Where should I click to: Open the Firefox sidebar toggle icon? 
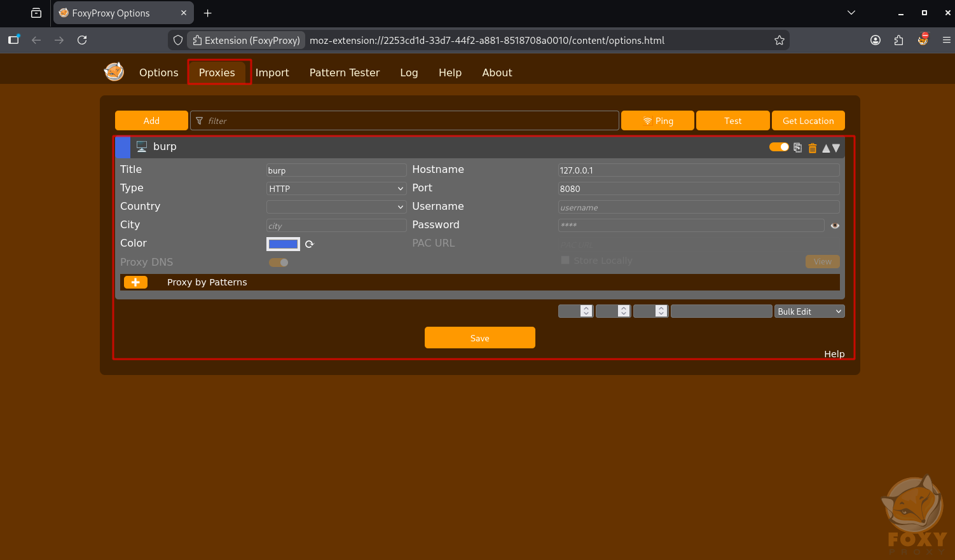click(x=13, y=40)
